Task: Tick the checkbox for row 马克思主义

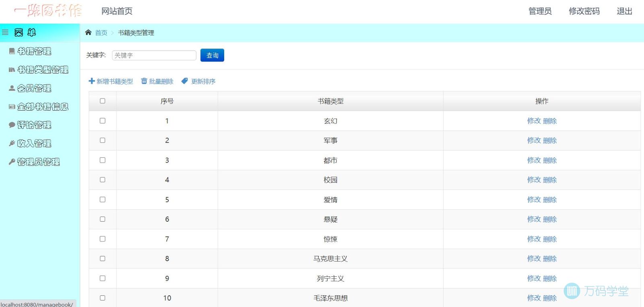Action: (103, 259)
